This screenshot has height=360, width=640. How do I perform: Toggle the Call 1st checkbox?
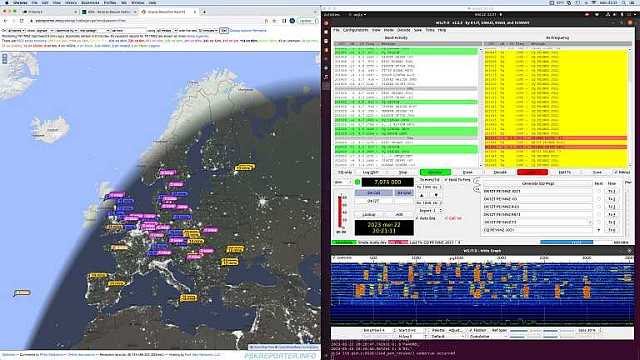pyautogui.click(x=453, y=218)
